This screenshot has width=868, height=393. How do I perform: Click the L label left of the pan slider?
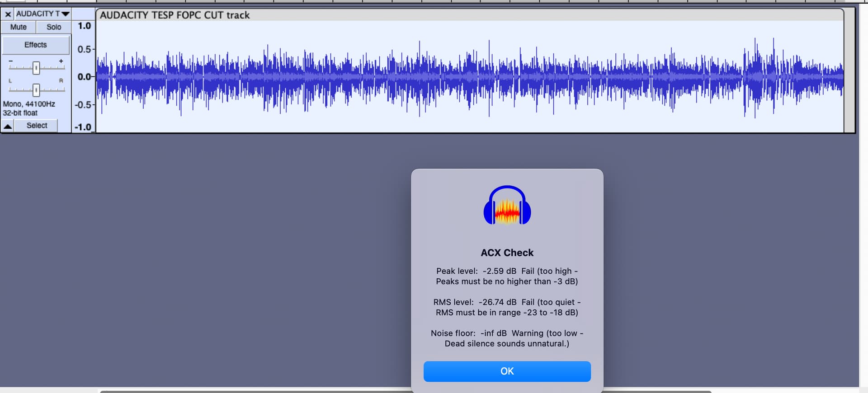(x=10, y=81)
